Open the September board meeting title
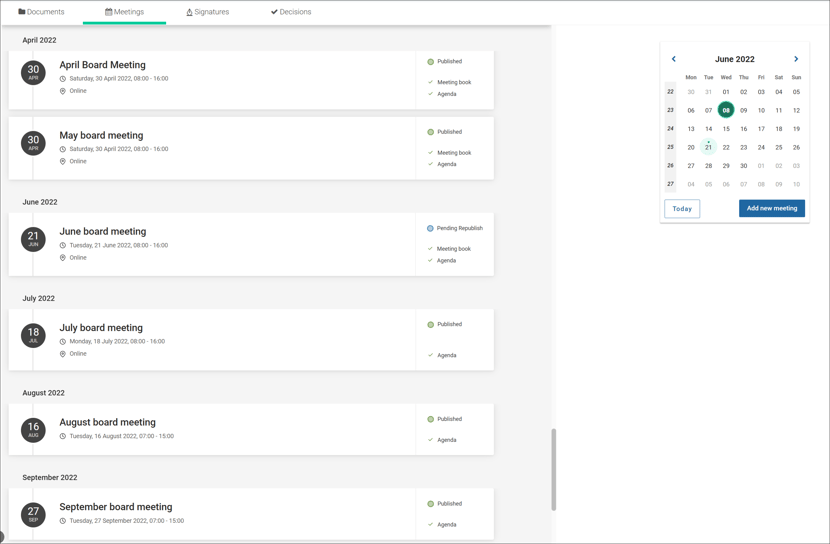Image resolution: width=830 pixels, height=544 pixels. tap(116, 507)
